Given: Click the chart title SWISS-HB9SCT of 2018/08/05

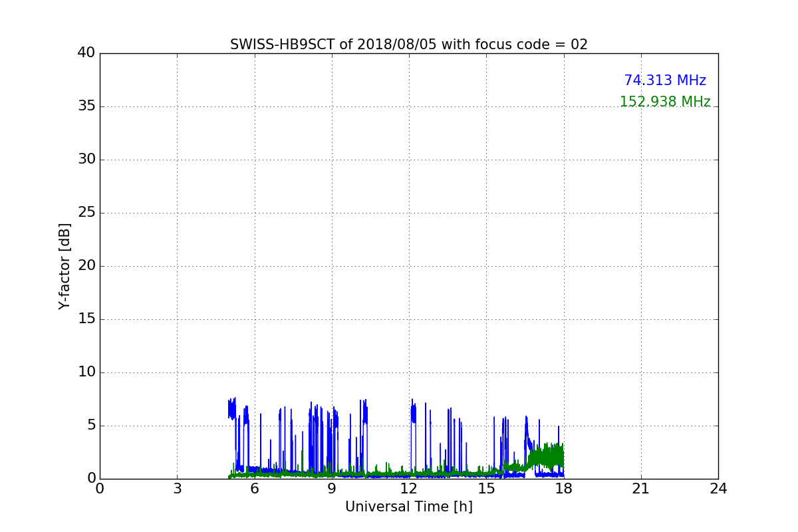Looking at the screenshot, I should pos(409,45).
